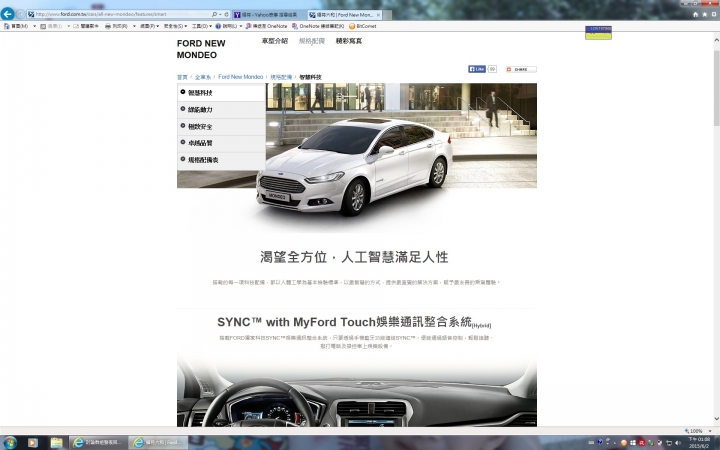Select 智慧科技 in the side menu
Image resolution: width=720 pixels, height=450 pixels.
[221, 92]
